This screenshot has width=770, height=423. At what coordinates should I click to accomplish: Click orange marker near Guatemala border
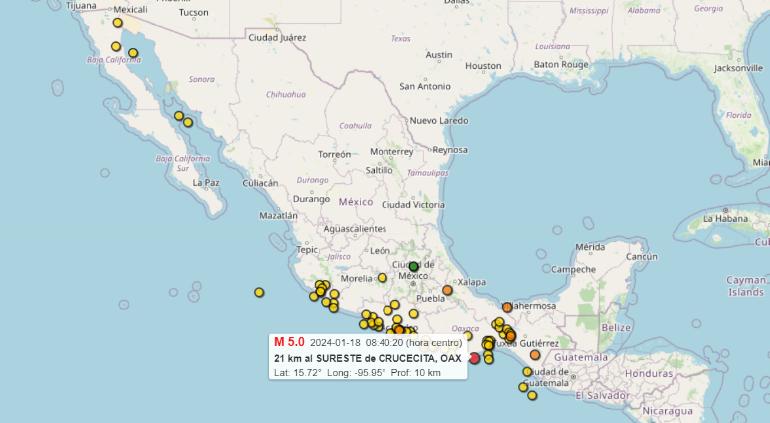coord(535,355)
